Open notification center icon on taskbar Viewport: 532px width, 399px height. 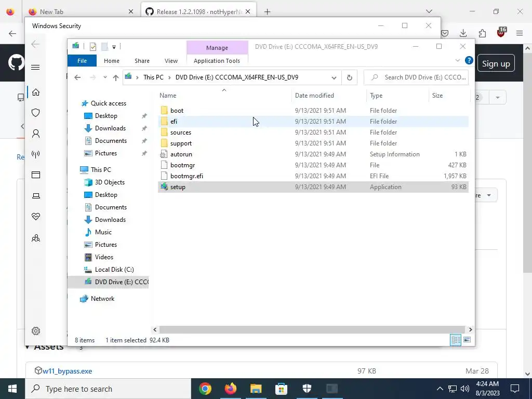[515, 389]
